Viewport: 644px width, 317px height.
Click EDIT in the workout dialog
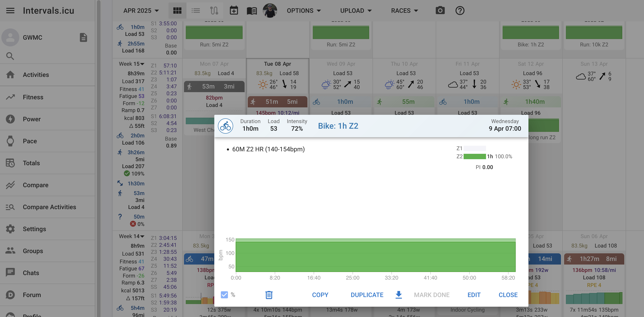click(x=474, y=295)
